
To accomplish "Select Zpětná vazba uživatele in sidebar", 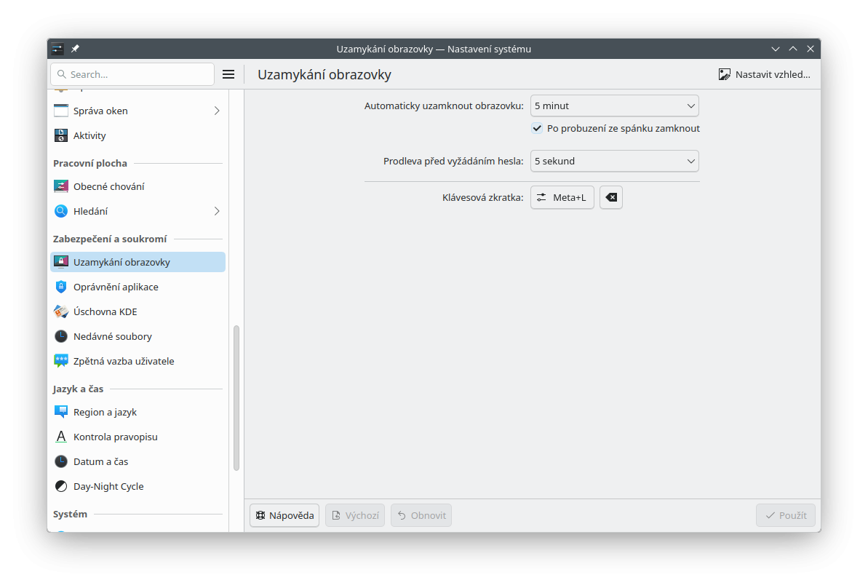I will pyautogui.click(x=124, y=361).
